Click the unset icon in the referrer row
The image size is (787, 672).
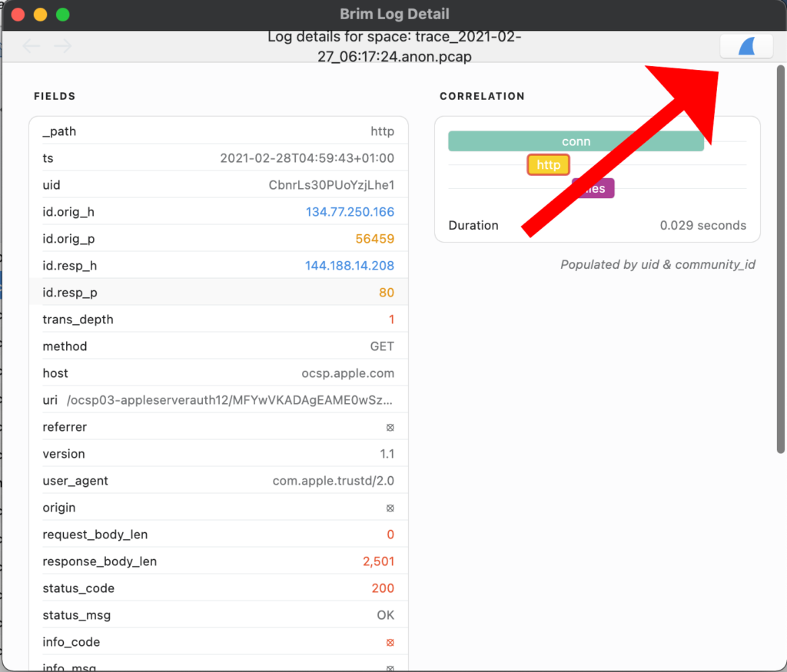390,427
